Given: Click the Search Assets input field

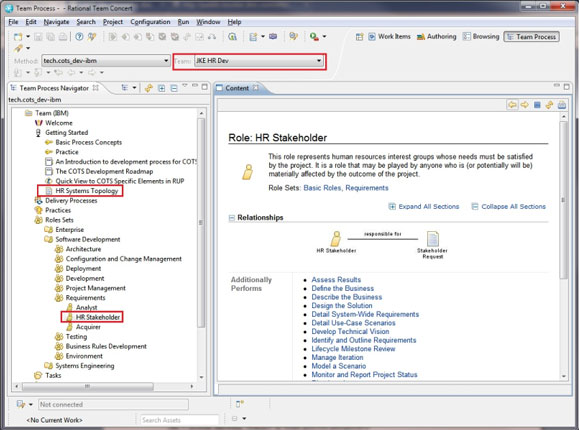Looking at the screenshot, I should (x=180, y=420).
